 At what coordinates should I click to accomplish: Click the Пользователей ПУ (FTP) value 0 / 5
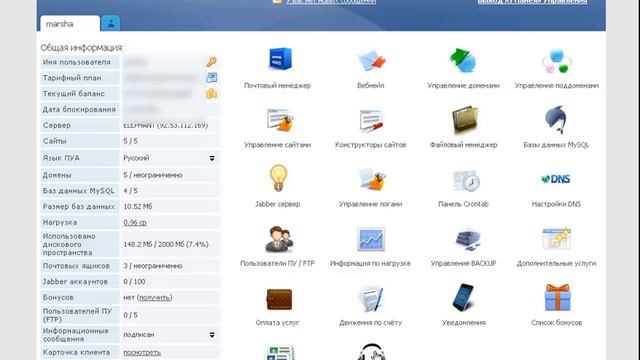(130, 315)
